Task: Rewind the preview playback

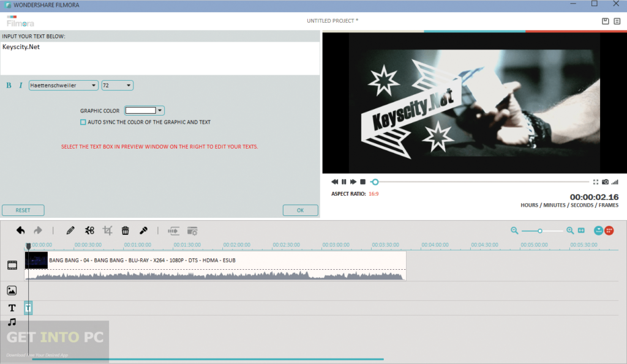Action: (335, 182)
